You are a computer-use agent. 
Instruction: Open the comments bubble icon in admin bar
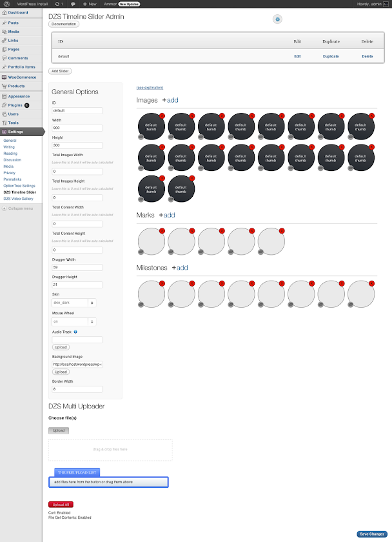[73, 4]
